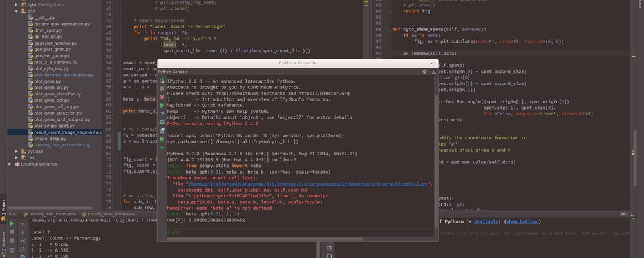Hide the Event Log panel with the pin icon
Screen dimensions: 644x258
coord(633,214)
